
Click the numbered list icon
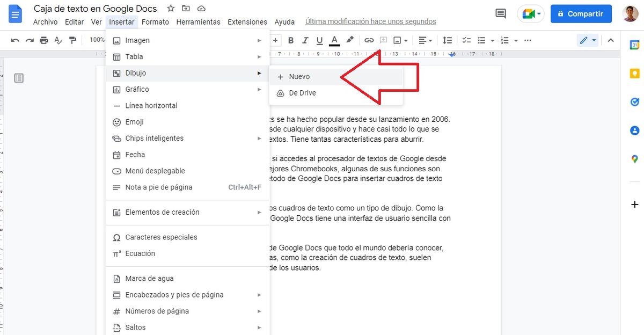(x=504, y=40)
